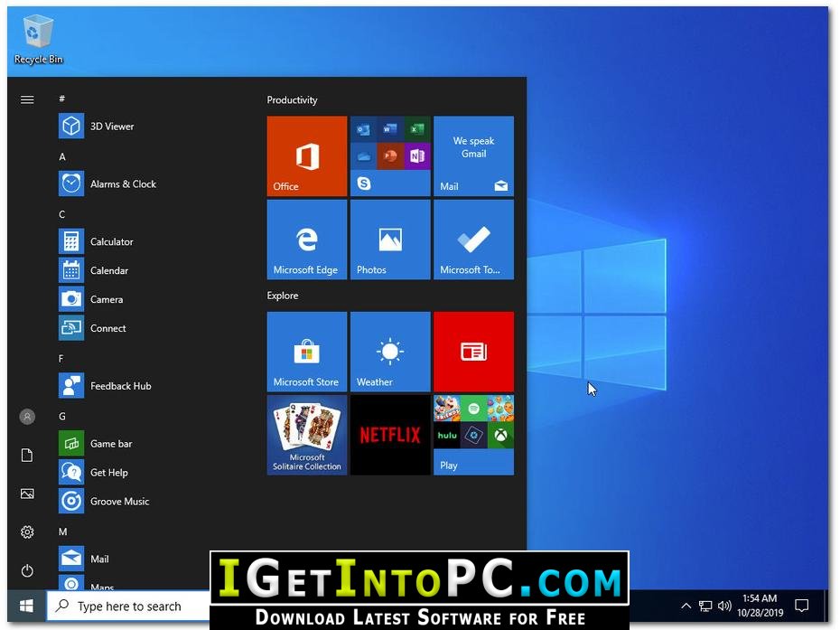Click the Office tile

[307, 156]
